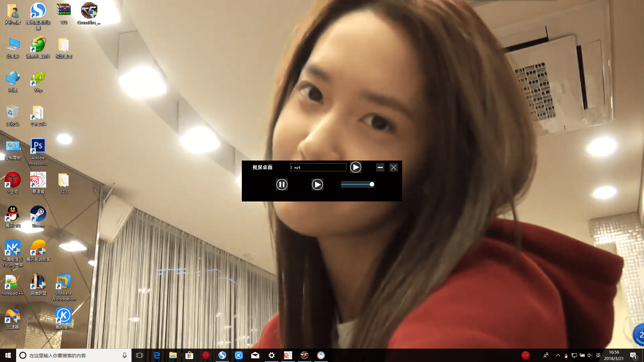The width and height of the screenshot is (644, 362).
Task: Select the 英雄联盟 desktop shortcut
Action: coord(38,285)
